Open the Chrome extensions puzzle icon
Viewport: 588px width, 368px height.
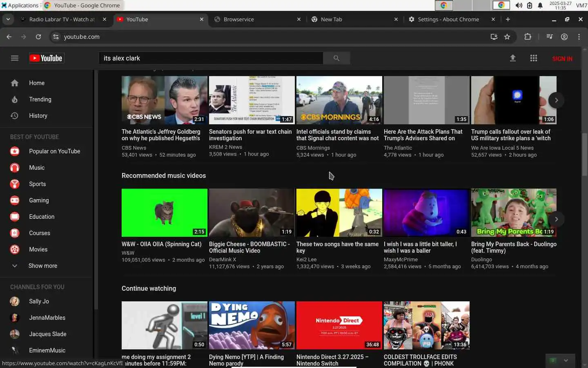[x=528, y=37]
